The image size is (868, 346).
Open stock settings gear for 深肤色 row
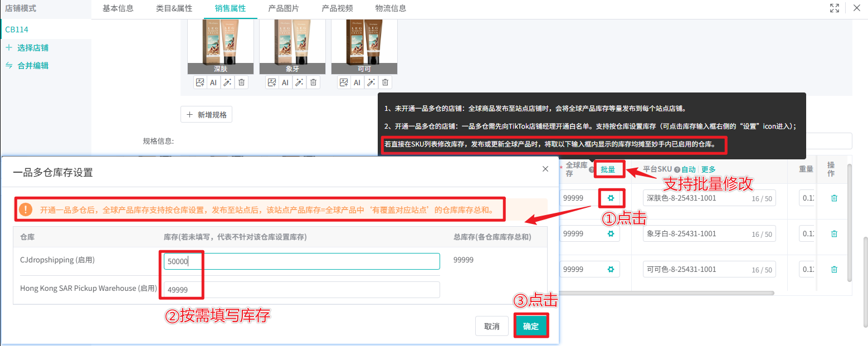click(611, 198)
